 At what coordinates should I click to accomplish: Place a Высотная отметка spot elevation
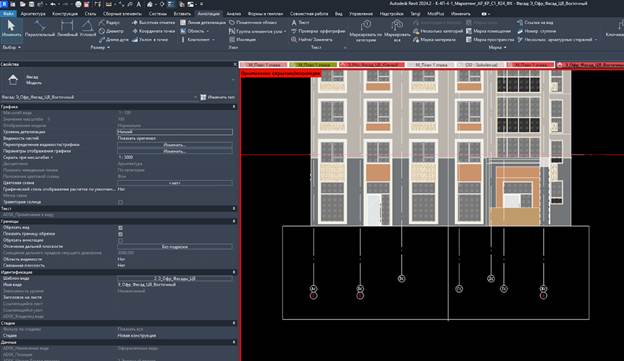click(153, 23)
